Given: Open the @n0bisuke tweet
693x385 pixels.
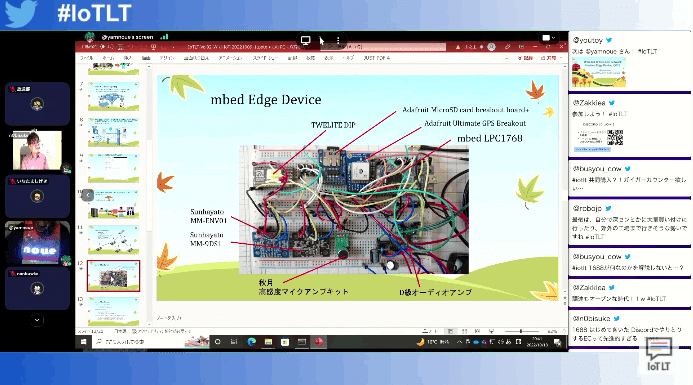Looking at the screenshot, I should tap(629, 329).
